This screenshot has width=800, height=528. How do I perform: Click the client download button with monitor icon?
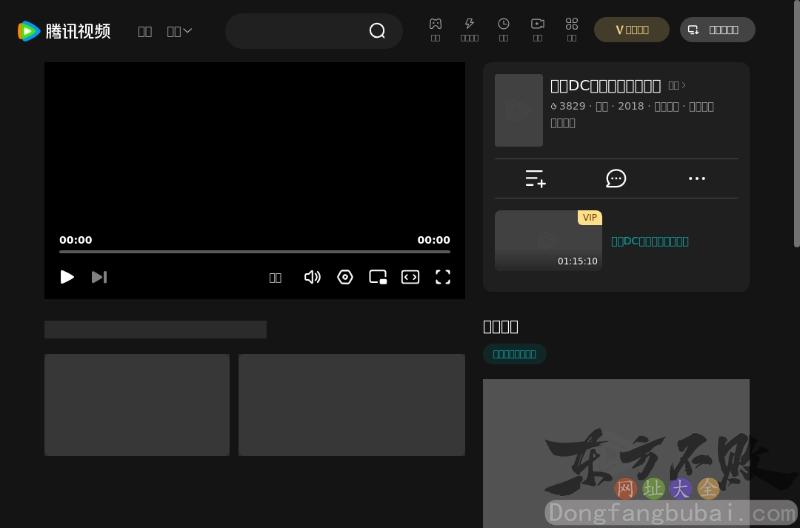(717, 30)
